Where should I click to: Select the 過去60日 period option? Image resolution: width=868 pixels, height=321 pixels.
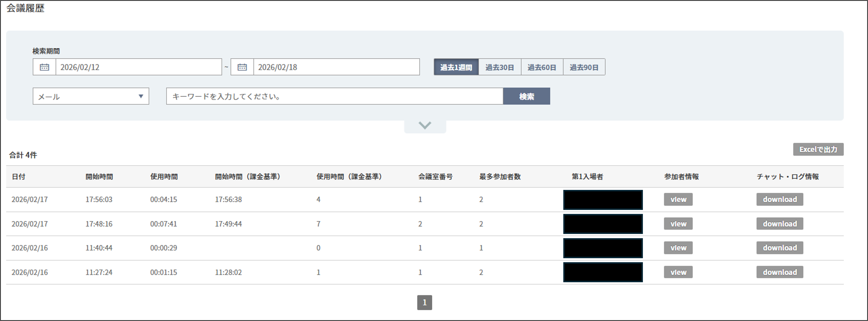tap(541, 67)
